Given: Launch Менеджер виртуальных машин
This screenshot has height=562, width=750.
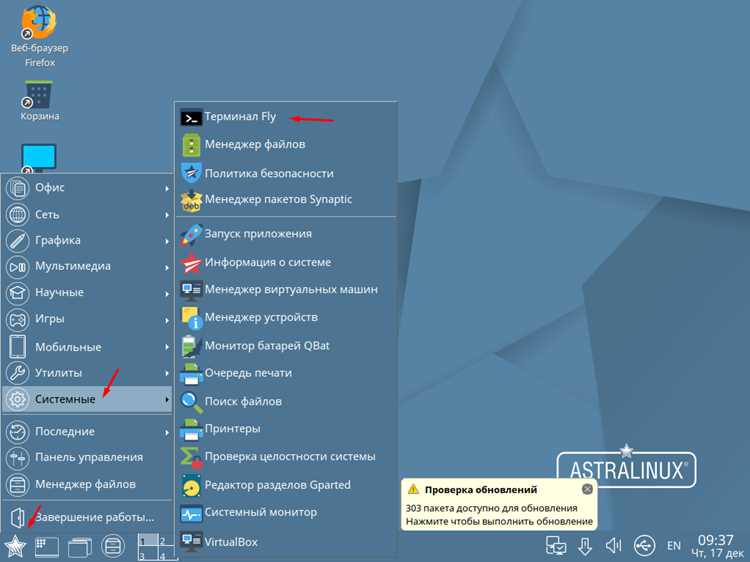Looking at the screenshot, I should point(287,289).
